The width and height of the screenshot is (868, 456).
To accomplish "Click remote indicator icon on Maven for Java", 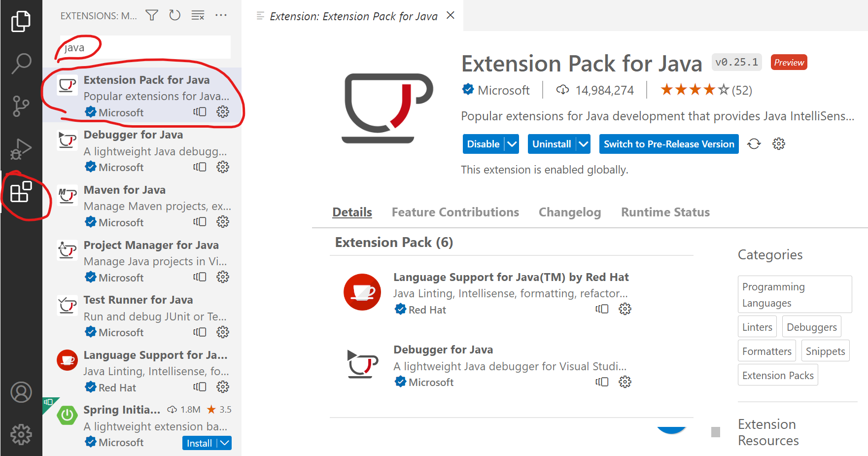I will [x=200, y=222].
